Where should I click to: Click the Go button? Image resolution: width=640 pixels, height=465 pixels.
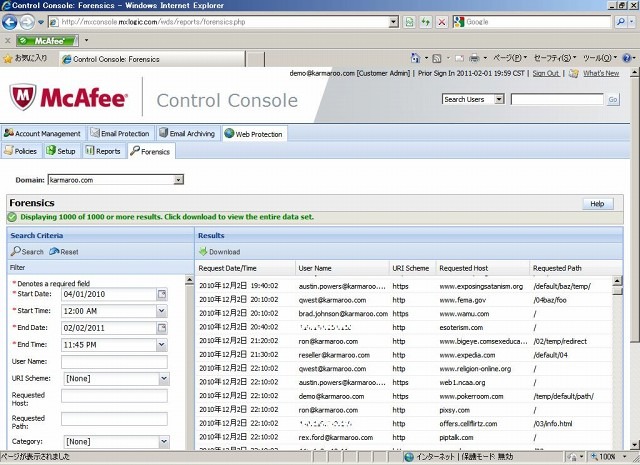[613, 100]
